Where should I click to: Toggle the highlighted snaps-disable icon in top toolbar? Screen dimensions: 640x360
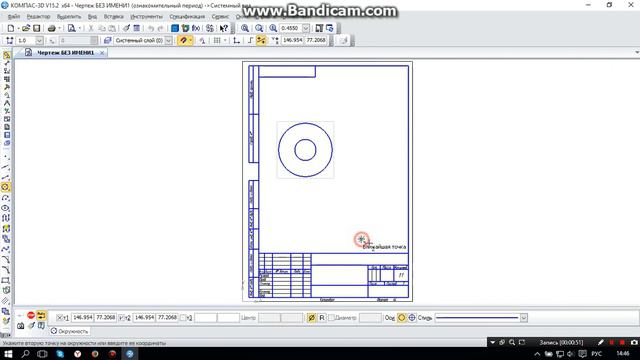click(x=261, y=40)
